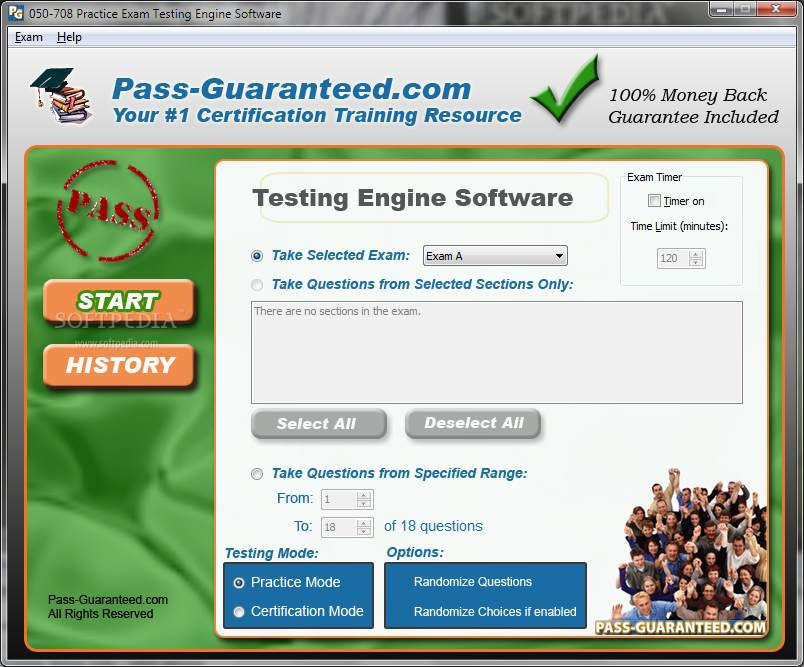Increase the From question number
The image size is (804, 667).
click(x=364, y=495)
